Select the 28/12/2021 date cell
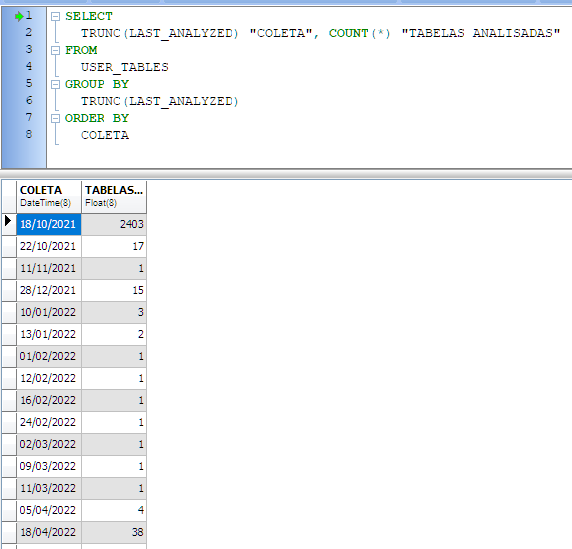 coord(49,290)
